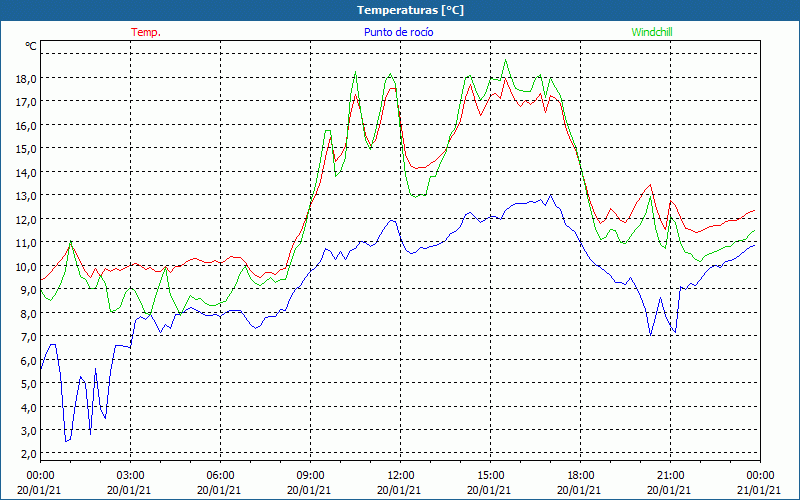Click the 11,0 y-axis value
Viewport: 800px width, 500px height.
pos(27,242)
